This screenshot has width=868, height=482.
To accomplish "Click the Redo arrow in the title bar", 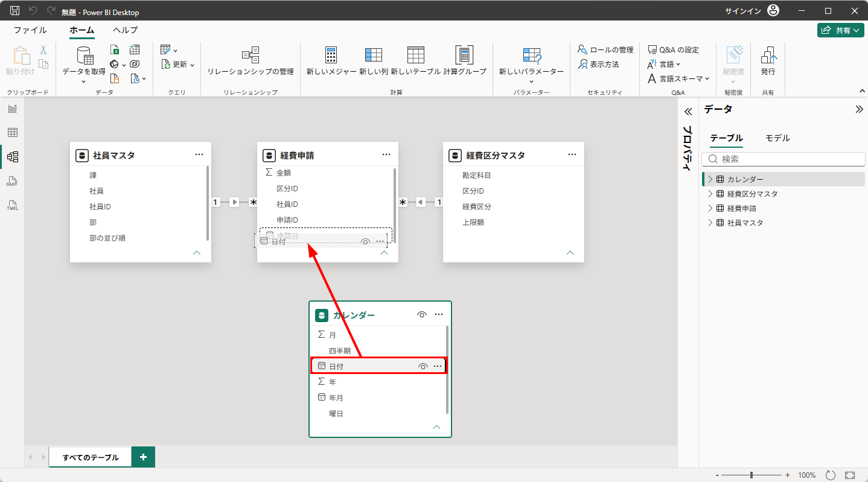I will [51, 11].
